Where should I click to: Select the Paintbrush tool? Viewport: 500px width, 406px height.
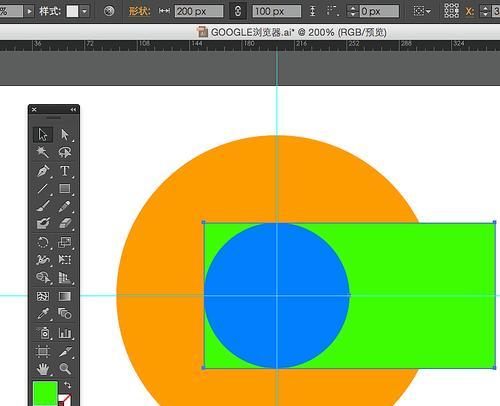(x=43, y=206)
